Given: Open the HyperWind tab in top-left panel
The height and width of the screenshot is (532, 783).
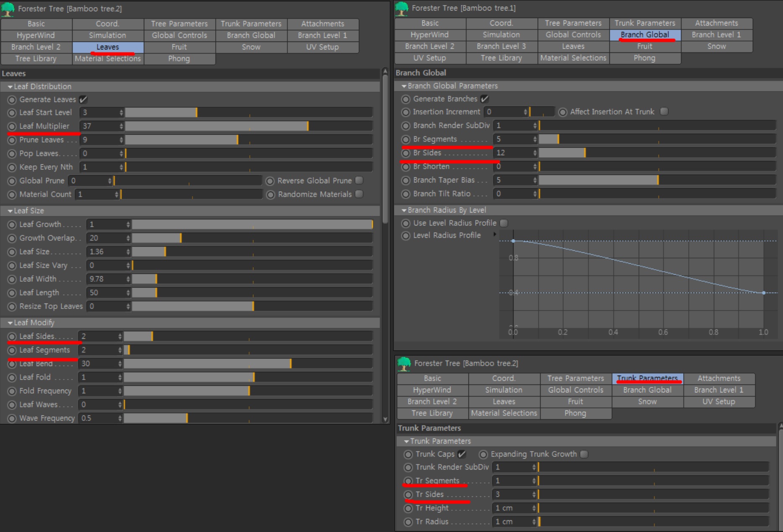Looking at the screenshot, I should [36, 35].
